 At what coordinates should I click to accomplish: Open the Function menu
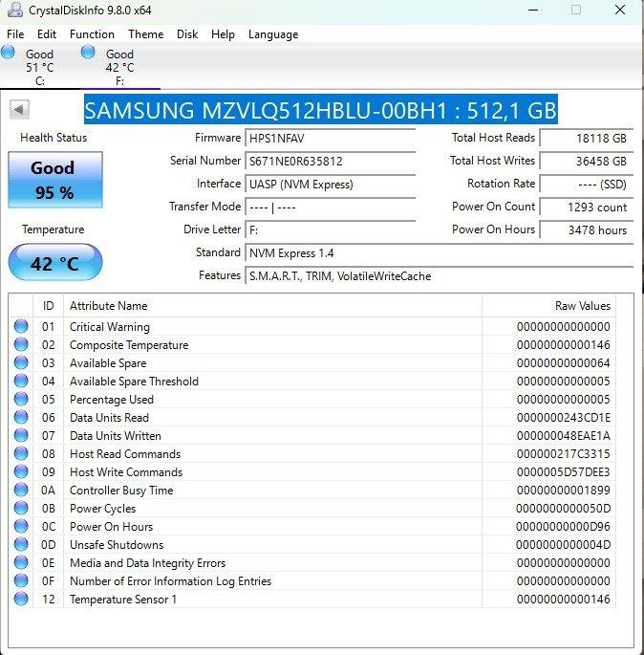pyautogui.click(x=92, y=34)
